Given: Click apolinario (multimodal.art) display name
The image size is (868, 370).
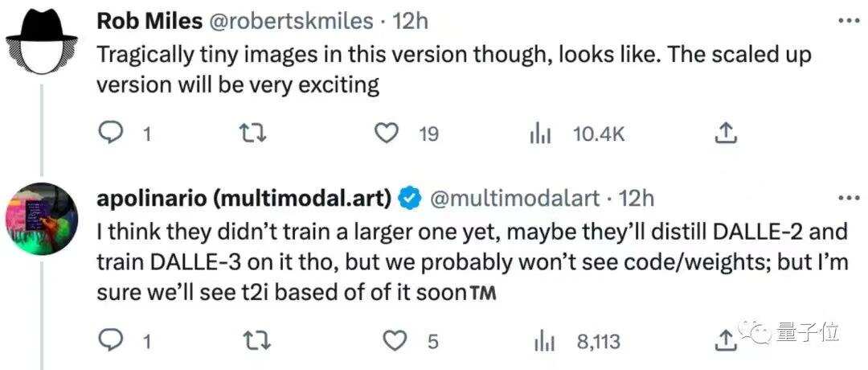Looking at the screenshot, I should (x=244, y=198).
